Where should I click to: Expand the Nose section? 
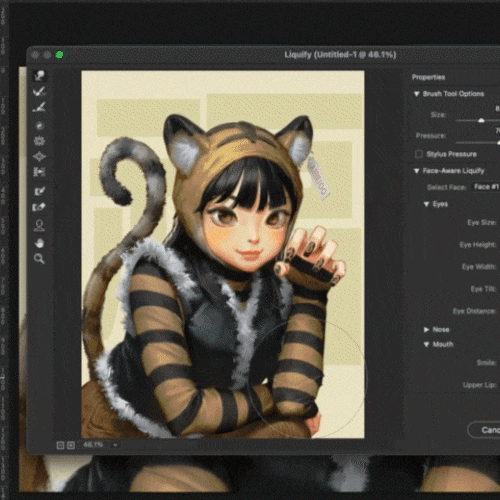426,330
